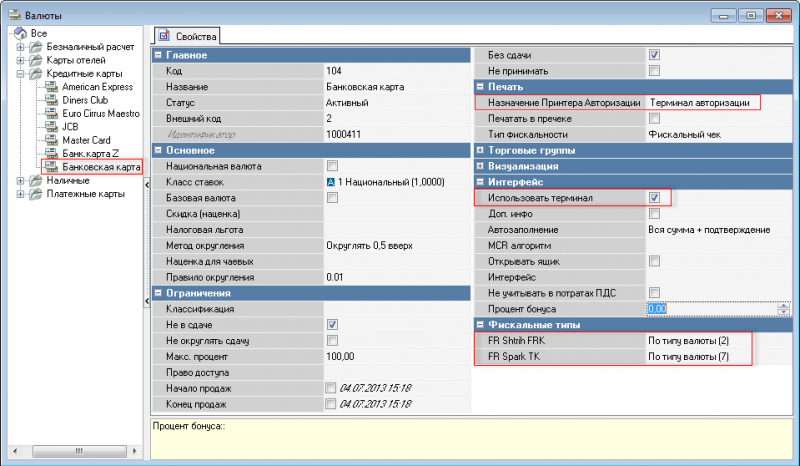Click the Diners Club tree icon

pos(50,101)
